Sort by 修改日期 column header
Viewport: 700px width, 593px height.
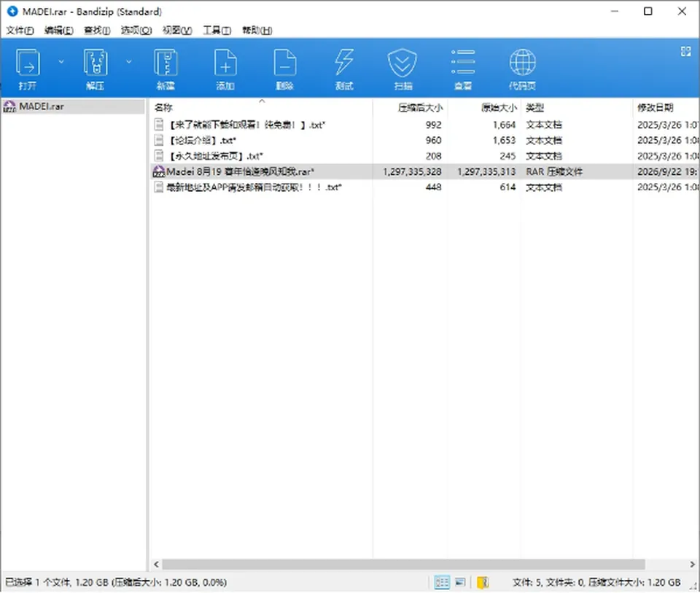click(655, 108)
